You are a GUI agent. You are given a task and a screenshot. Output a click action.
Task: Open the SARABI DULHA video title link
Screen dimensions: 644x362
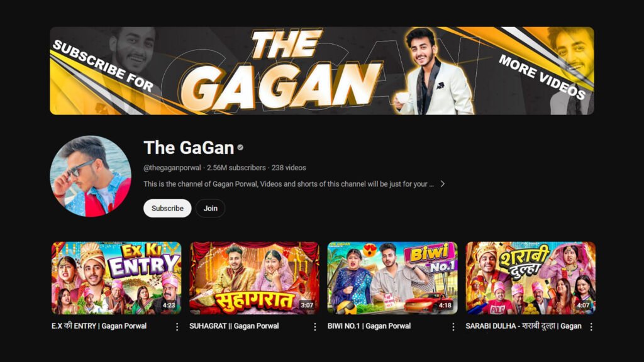pyautogui.click(x=523, y=326)
